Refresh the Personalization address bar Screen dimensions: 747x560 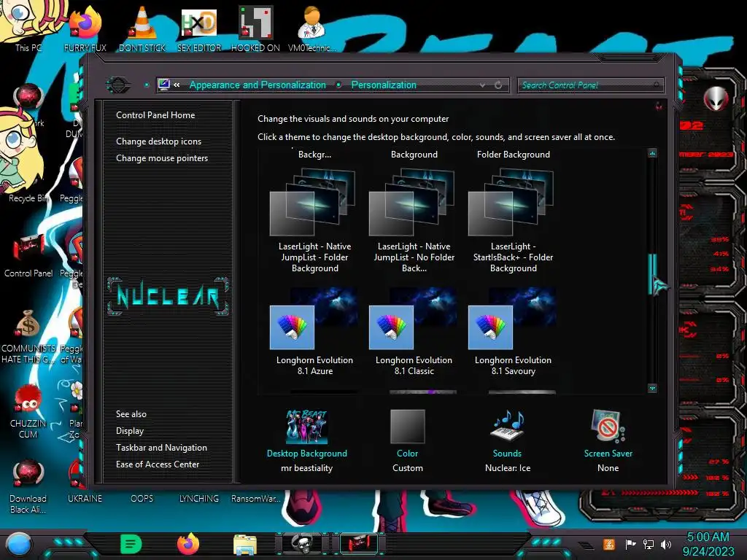click(498, 85)
